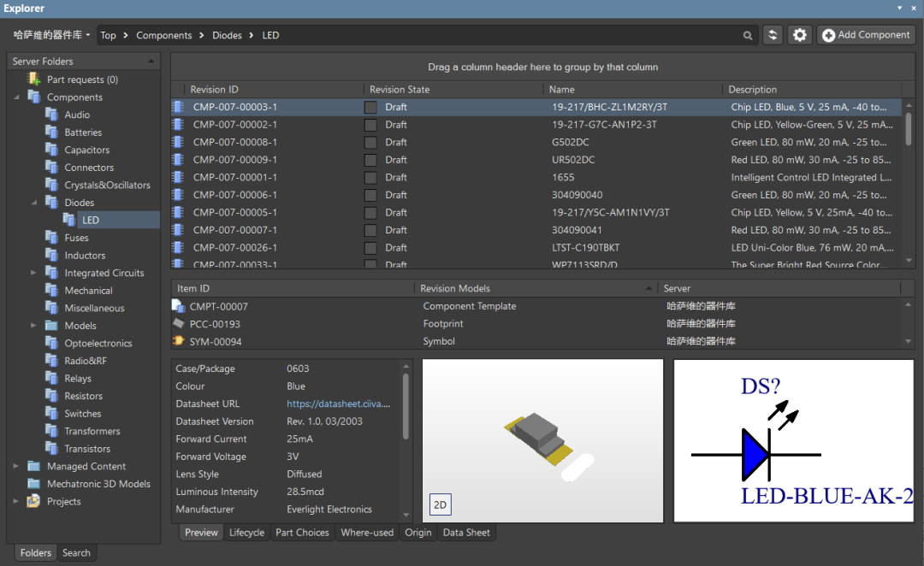This screenshot has height=566, width=924.
Task: Switch to the Data Sheet tab
Action: pyautogui.click(x=466, y=533)
